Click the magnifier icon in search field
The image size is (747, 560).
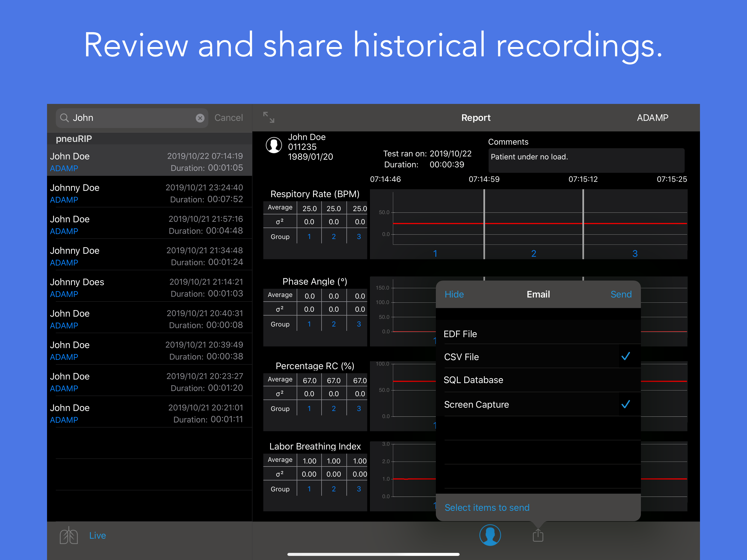click(x=64, y=118)
